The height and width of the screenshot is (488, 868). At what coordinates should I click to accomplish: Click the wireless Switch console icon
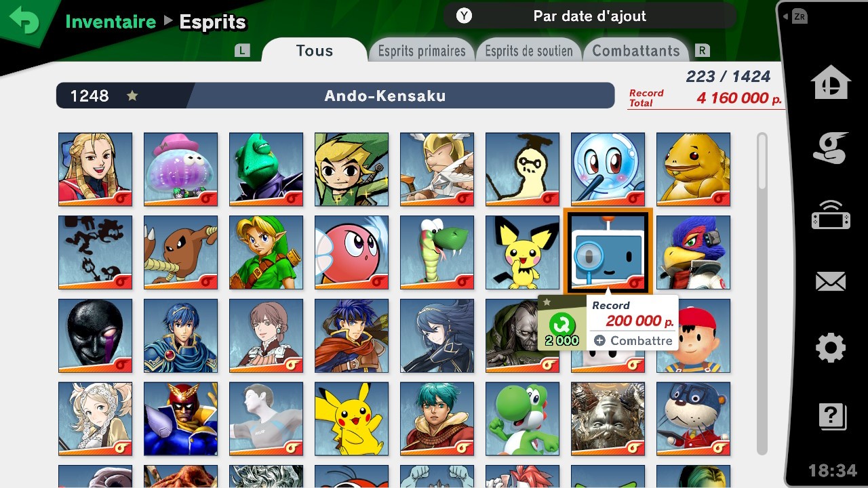click(831, 215)
